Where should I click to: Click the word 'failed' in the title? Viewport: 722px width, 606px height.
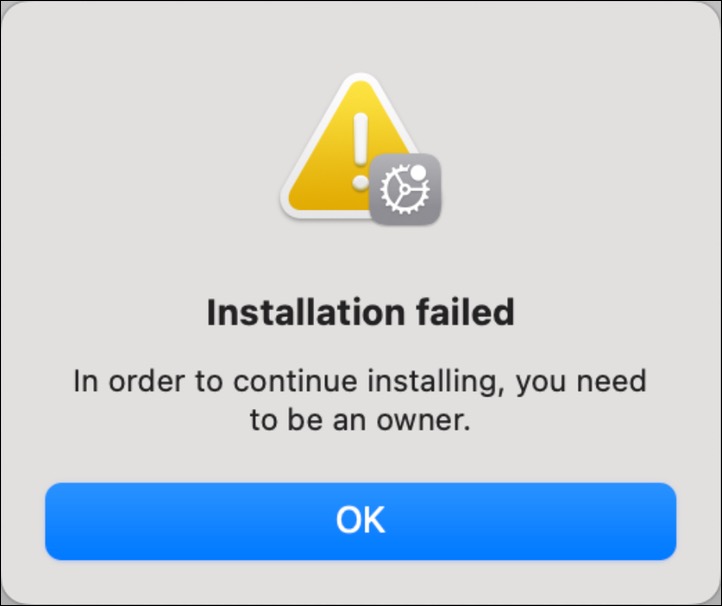pyautogui.click(x=466, y=312)
